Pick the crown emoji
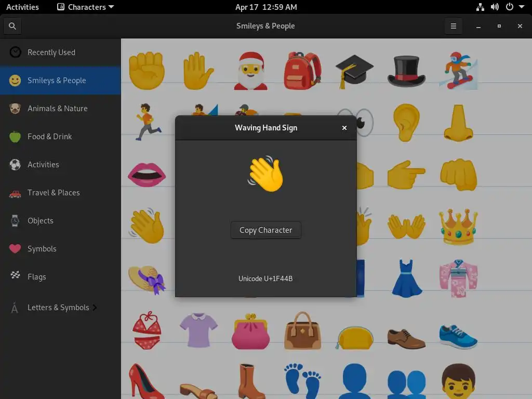532x399 pixels. (458, 227)
